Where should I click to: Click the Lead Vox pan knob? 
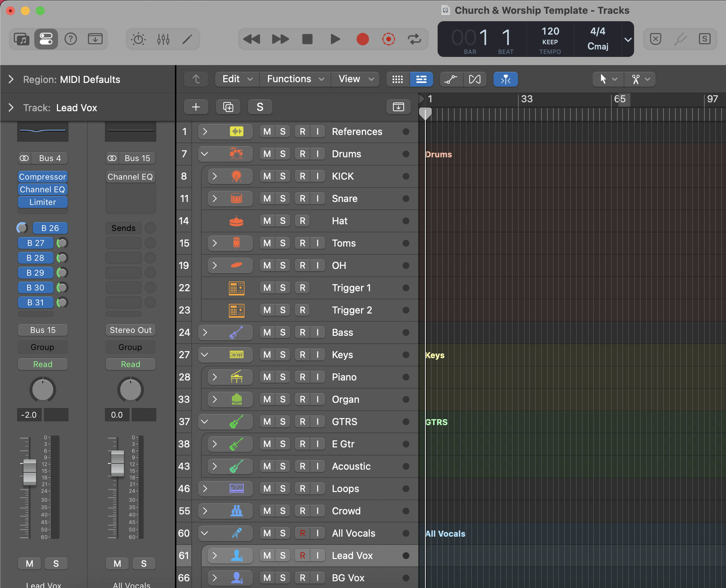(x=43, y=390)
